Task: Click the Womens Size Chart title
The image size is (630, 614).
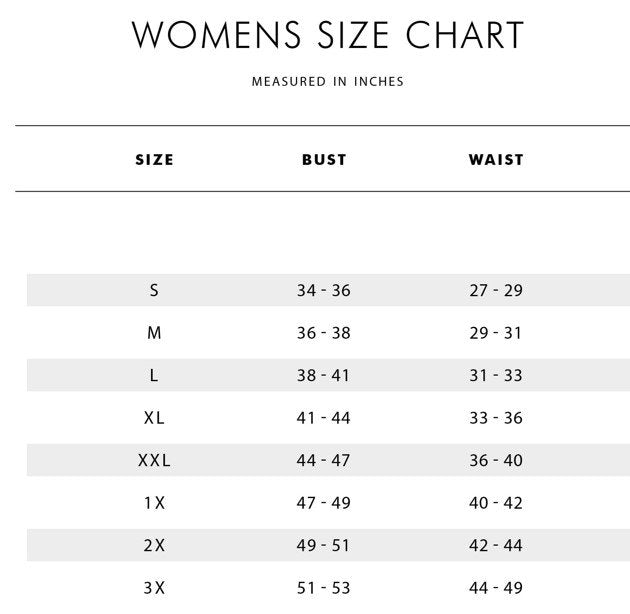Action: [328, 35]
